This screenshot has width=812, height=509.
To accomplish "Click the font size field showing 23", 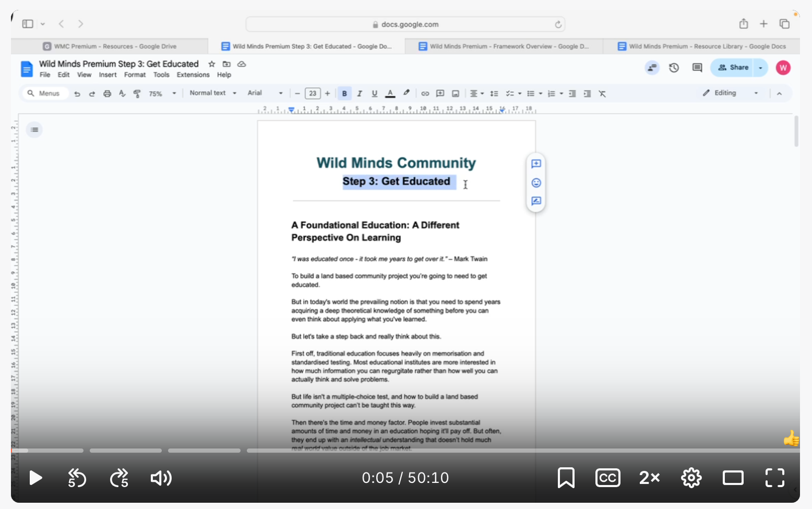I will coord(313,94).
